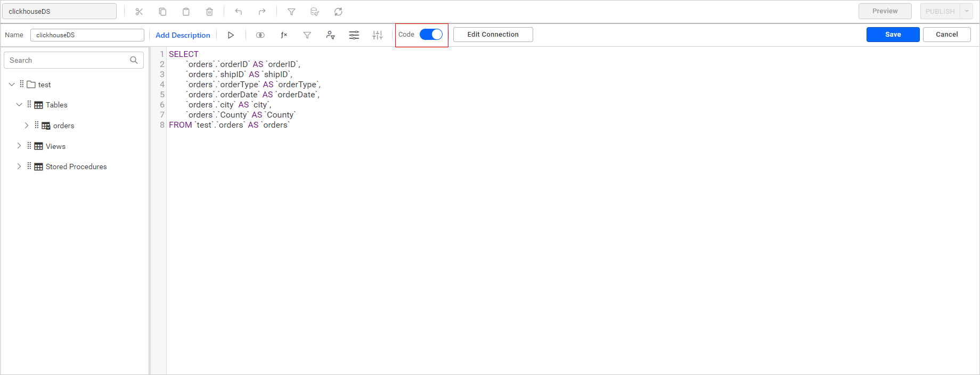This screenshot has width=980, height=375.
Task: Click the `shipID` alias on line 3
Action: 276,74
